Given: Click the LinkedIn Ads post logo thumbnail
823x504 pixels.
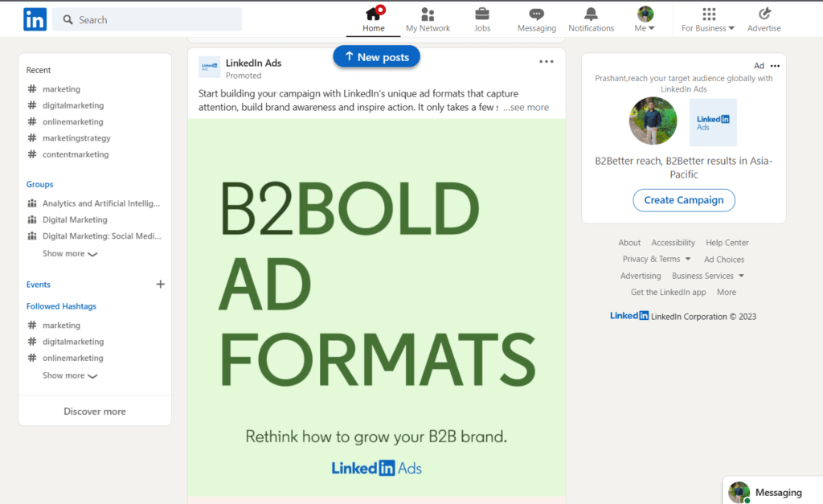Looking at the screenshot, I should [210, 68].
